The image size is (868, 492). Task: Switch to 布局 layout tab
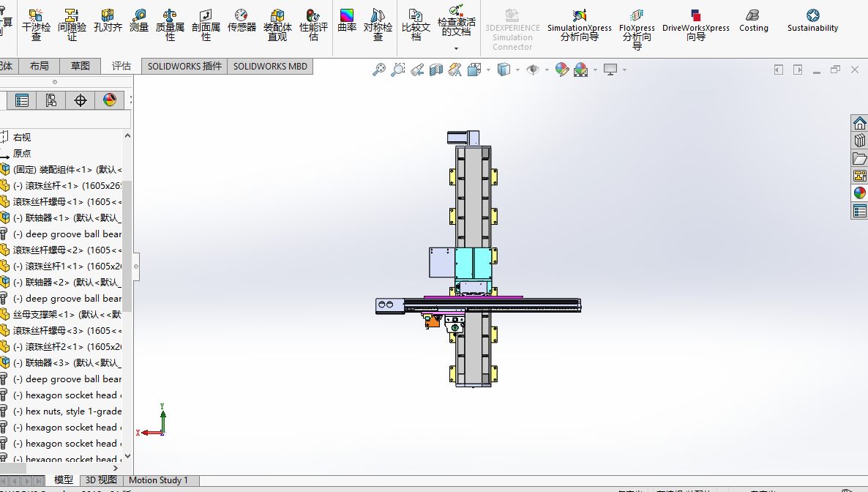40,66
